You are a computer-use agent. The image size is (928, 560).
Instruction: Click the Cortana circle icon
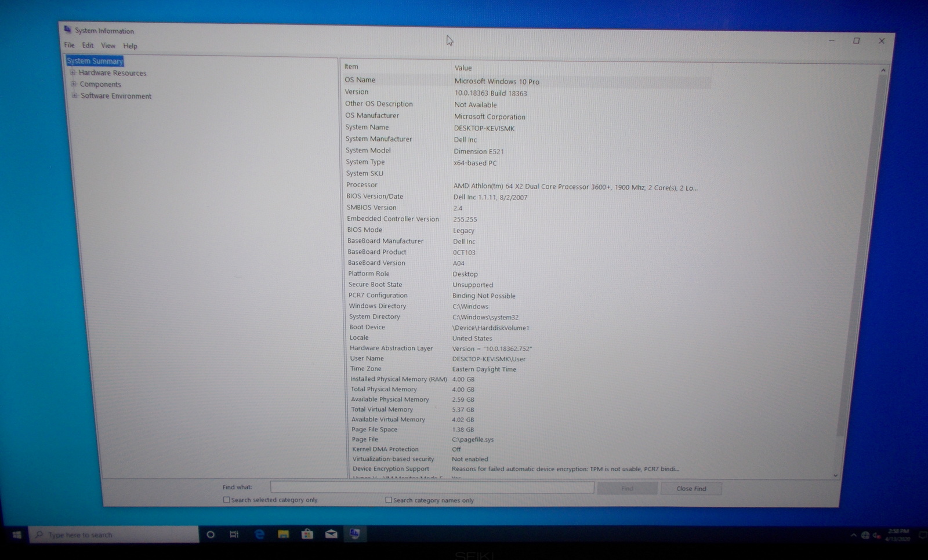pyautogui.click(x=211, y=534)
